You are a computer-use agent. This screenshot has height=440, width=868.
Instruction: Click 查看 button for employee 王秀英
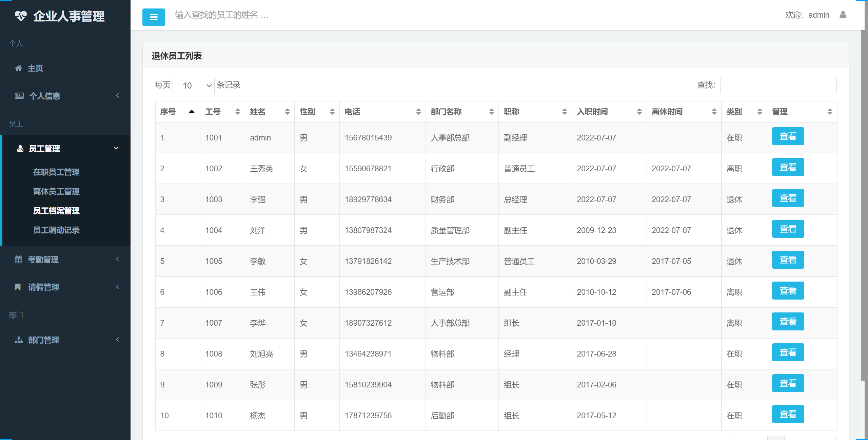788,167
